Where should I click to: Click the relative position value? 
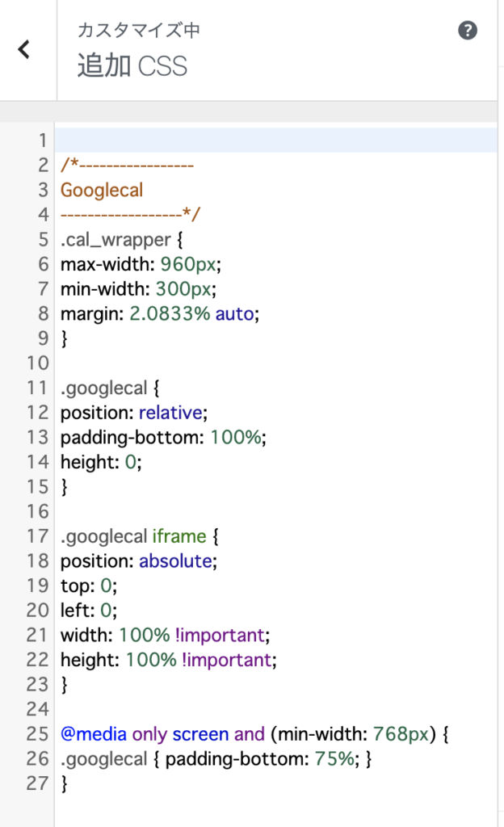170,413
